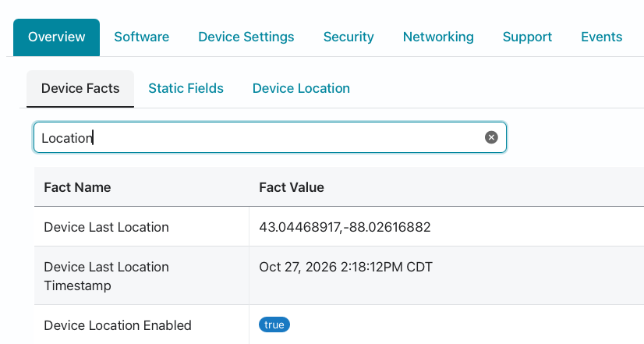Click the Fact Value column header
Image resolution: width=644 pixels, height=344 pixels.
[292, 187]
